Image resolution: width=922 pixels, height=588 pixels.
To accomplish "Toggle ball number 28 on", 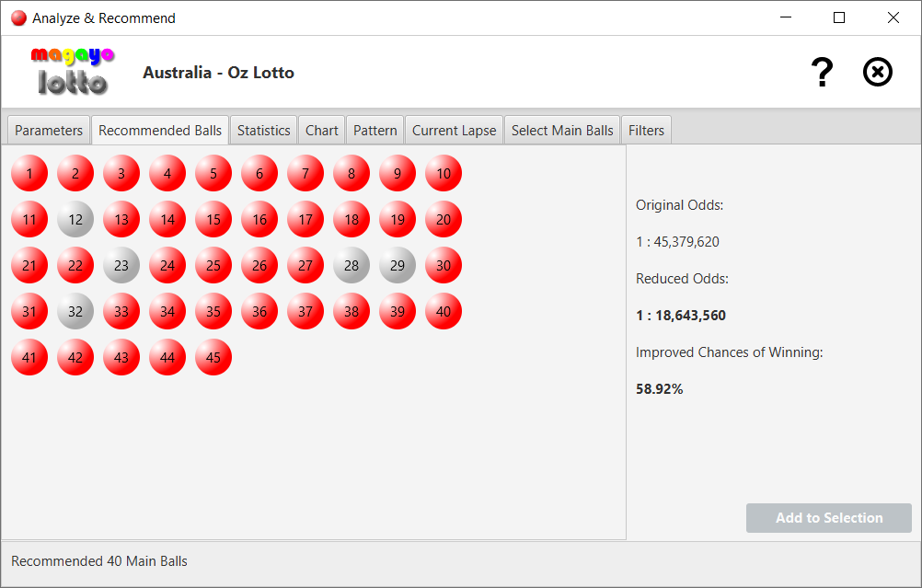I will click(351, 265).
